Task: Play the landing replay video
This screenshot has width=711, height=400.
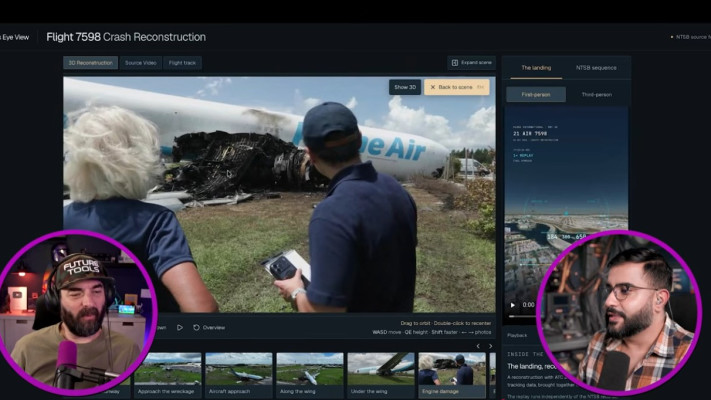Action: [x=513, y=305]
